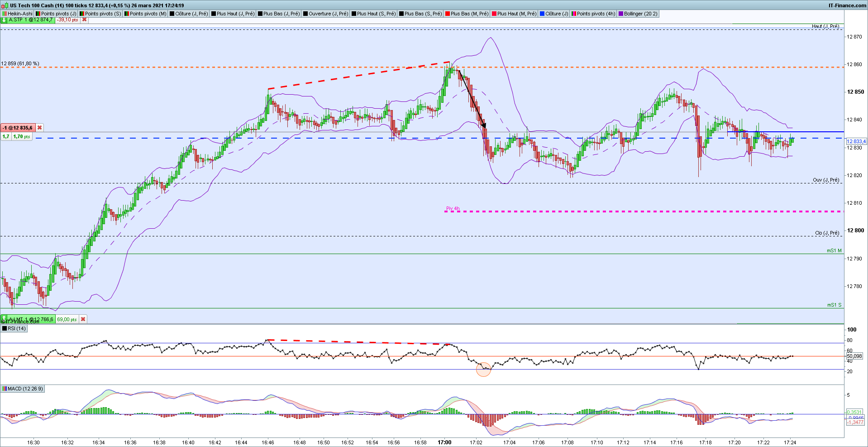868x447 pixels.
Task: Click the 1,70 pts profit indicator box
Action: point(22,136)
